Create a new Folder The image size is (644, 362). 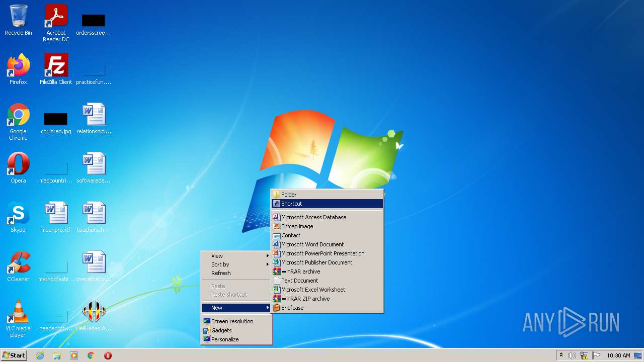click(328, 195)
